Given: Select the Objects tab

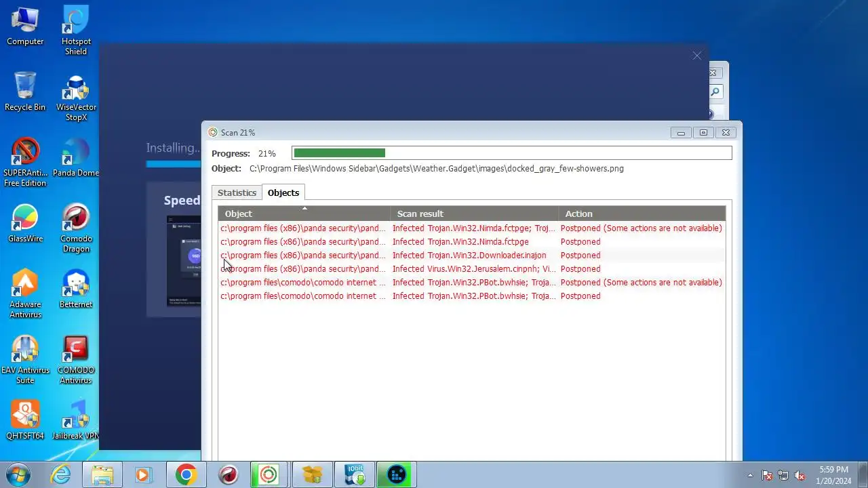Looking at the screenshot, I should (283, 192).
